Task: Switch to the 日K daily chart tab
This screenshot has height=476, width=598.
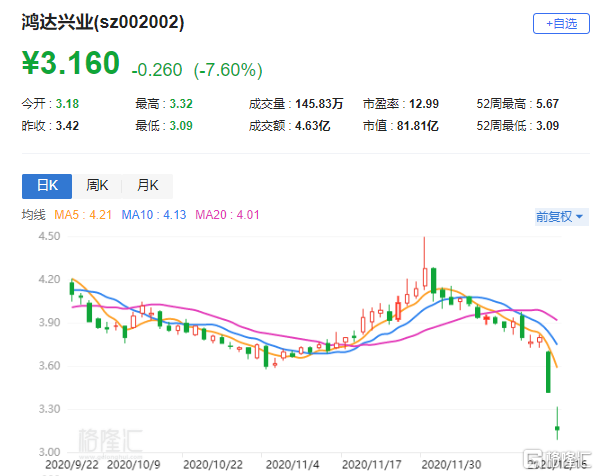Action: coord(47,186)
